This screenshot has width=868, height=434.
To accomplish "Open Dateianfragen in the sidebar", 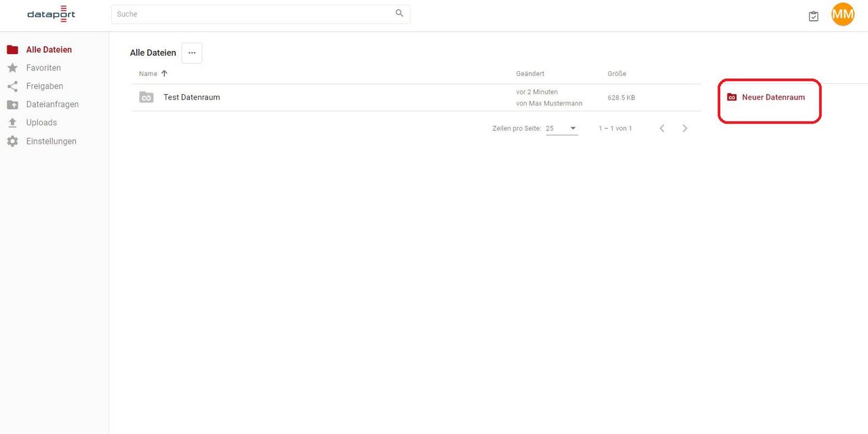I will [x=52, y=104].
